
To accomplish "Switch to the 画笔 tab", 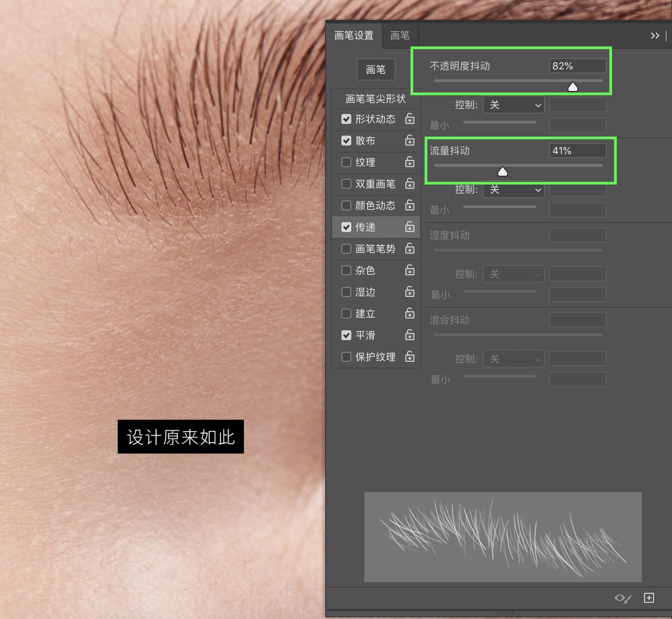I will coord(399,36).
